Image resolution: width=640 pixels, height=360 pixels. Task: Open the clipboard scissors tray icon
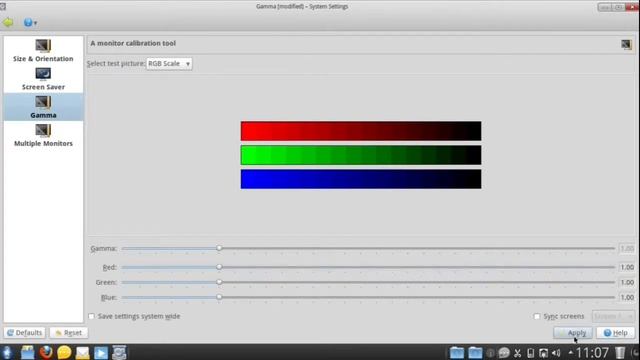[518, 353]
